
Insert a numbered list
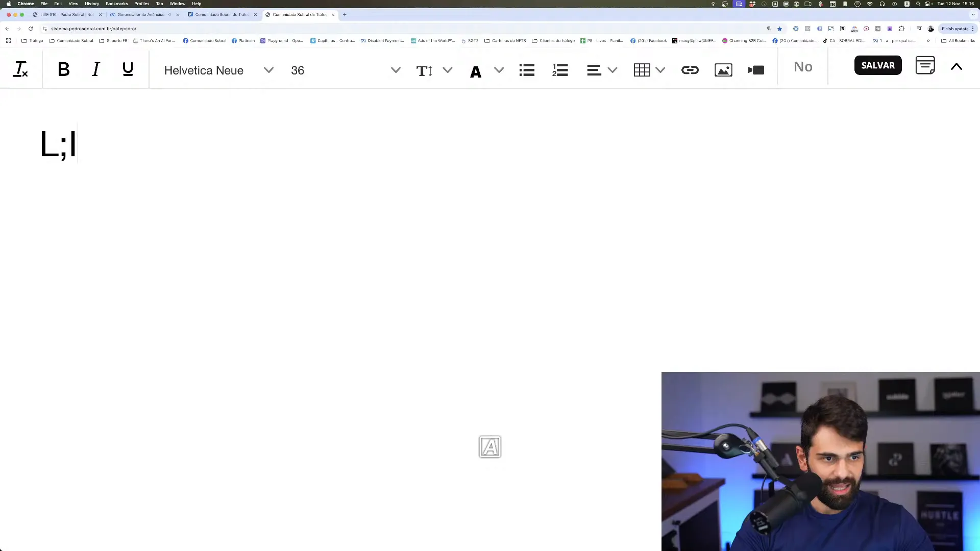[x=560, y=70]
